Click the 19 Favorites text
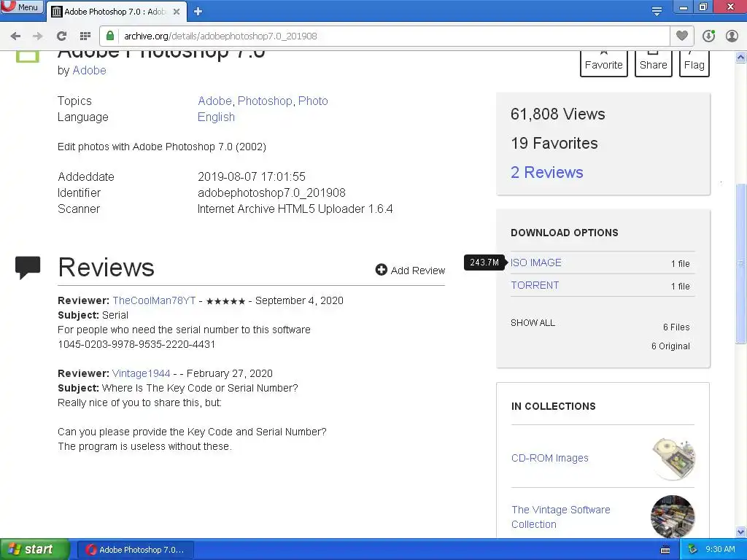 point(554,144)
